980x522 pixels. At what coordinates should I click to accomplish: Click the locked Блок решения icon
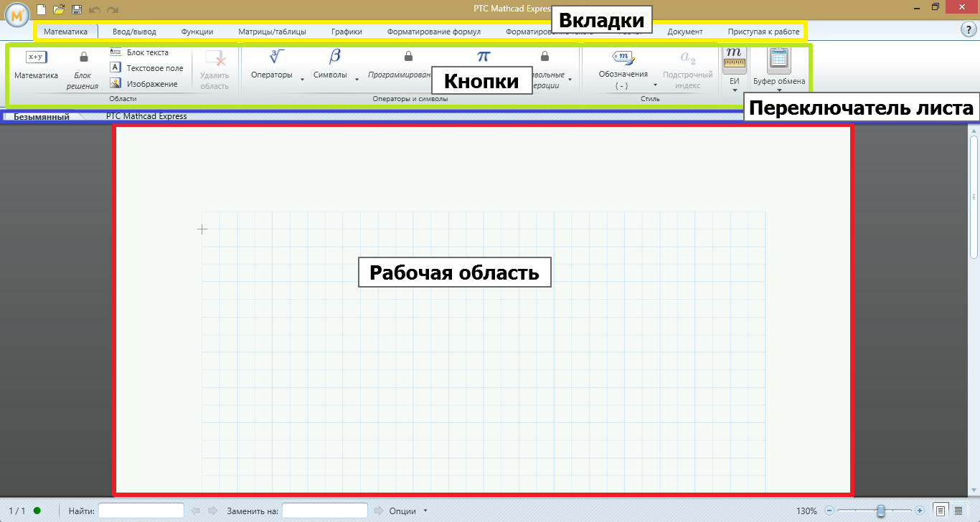point(84,57)
